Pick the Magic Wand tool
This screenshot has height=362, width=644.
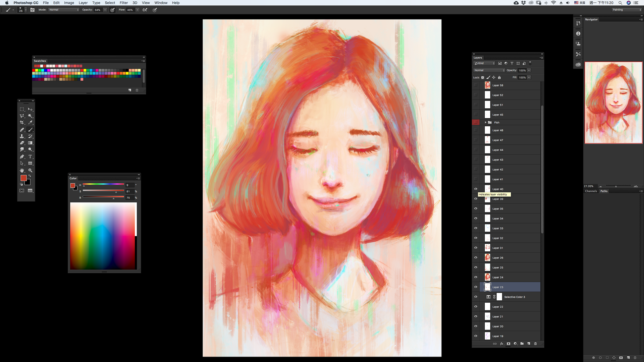tap(31, 116)
